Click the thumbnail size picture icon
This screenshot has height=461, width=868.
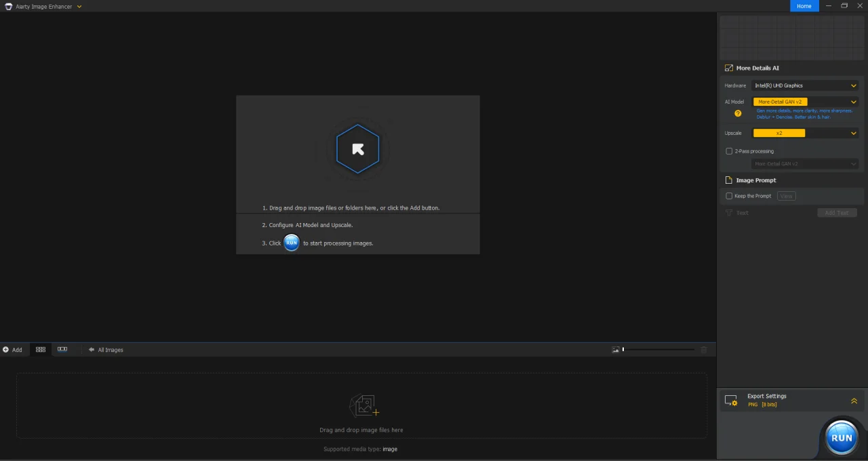[616, 350]
